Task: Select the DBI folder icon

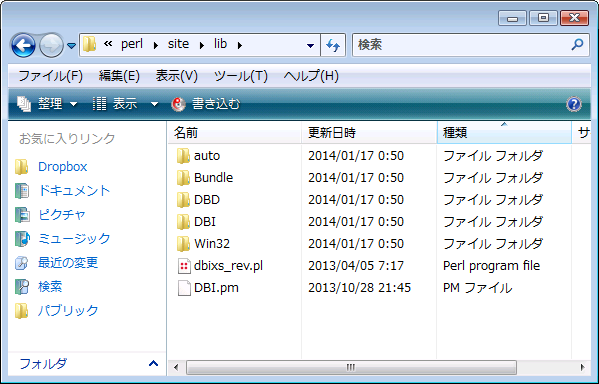Action: coord(183,222)
